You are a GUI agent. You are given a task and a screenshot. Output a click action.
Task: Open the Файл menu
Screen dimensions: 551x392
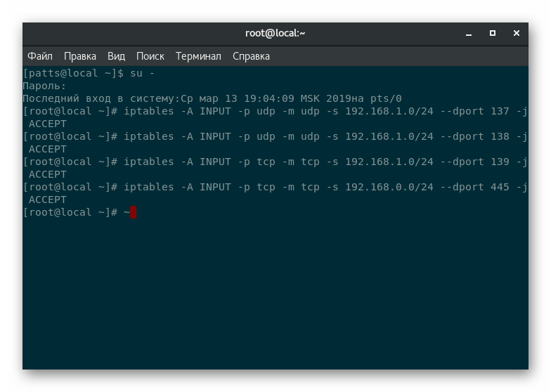coord(40,56)
